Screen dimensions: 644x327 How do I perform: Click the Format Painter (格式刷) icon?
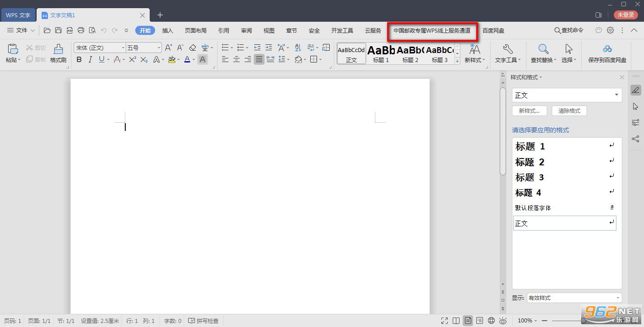click(x=58, y=53)
